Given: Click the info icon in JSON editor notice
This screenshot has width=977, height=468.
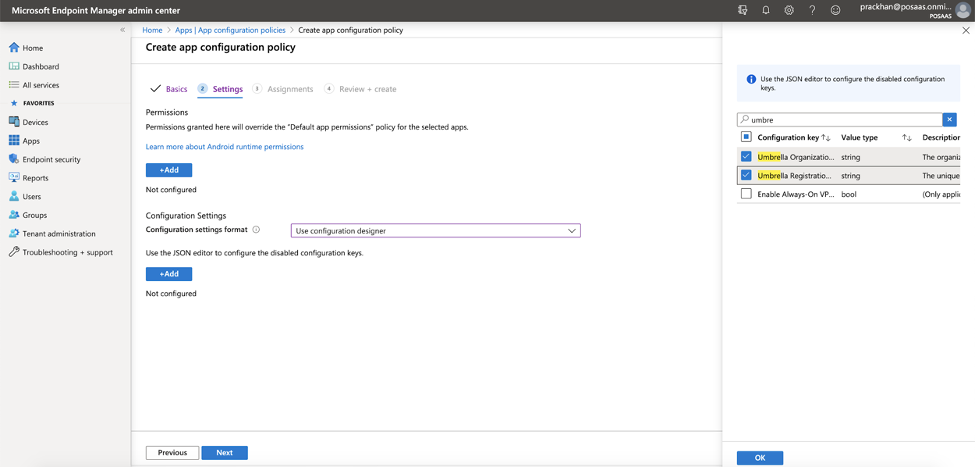Looking at the screenshot, I should tap(751, 80).
